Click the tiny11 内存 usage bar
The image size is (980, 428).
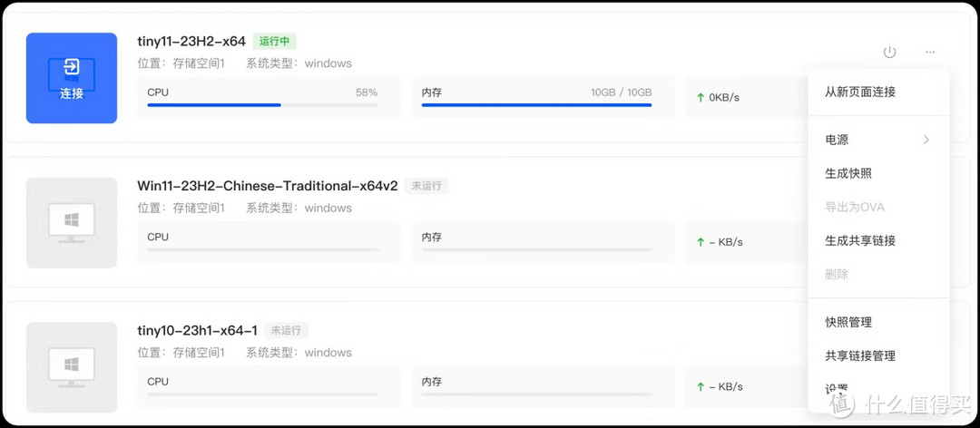537,105
